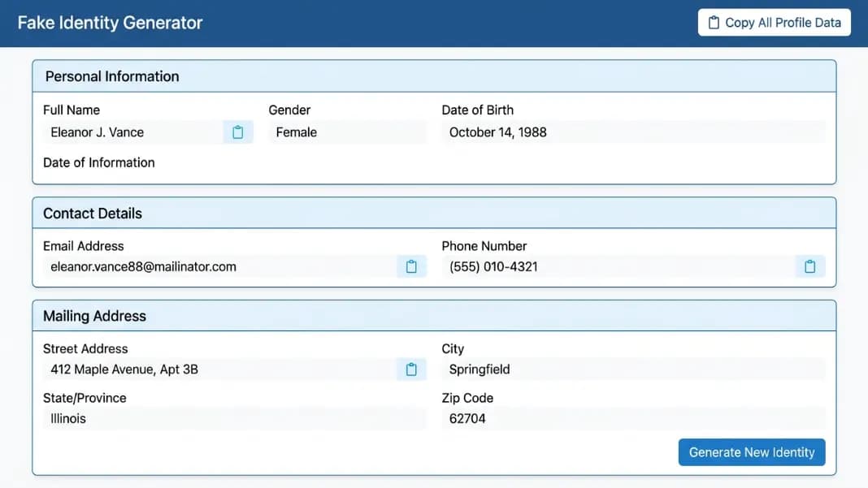The height and width of the screenshot is (488, 868).
Task: Copy the Email Address with clipboard icon
Action: (411, 266)
